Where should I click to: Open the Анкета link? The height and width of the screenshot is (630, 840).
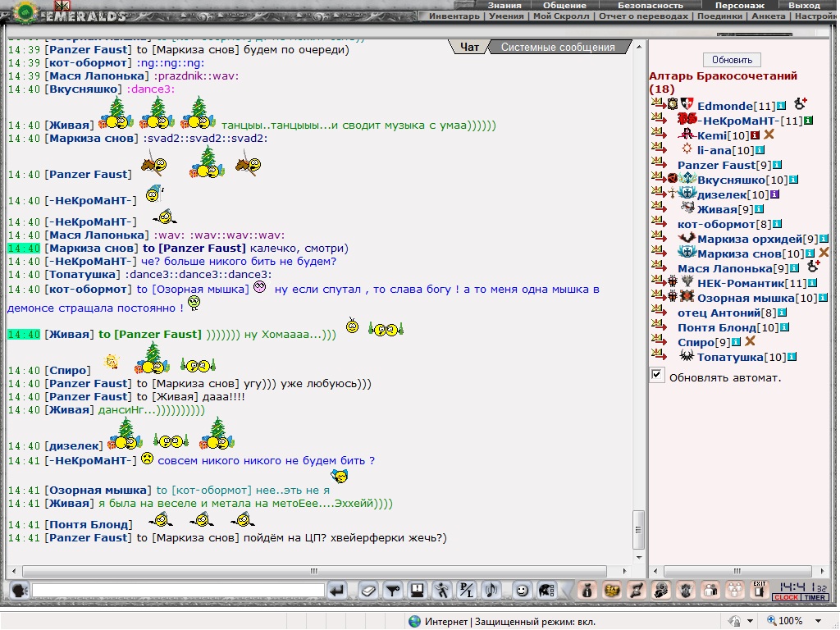(x=768, y=16)
